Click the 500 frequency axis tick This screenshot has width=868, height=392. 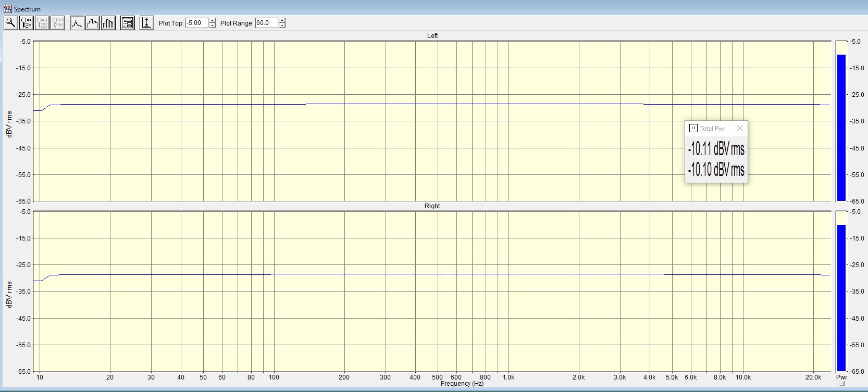point(438,377)
